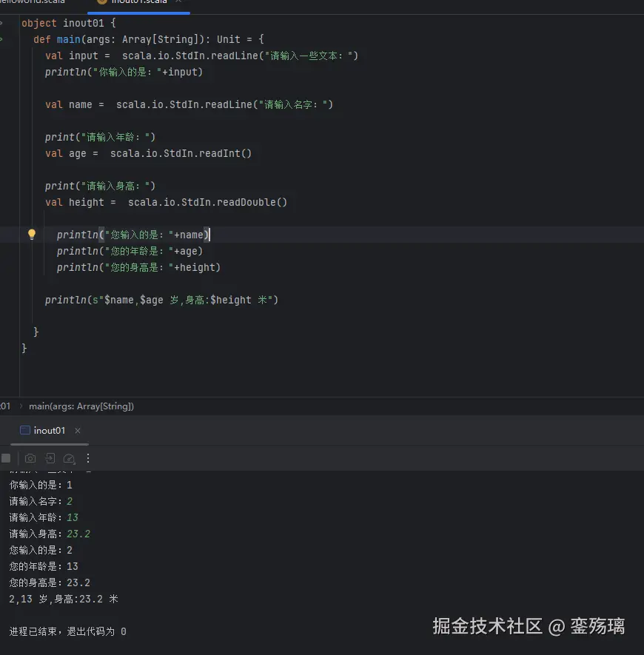
Task: Click console line '2,13 岁,身高:23.2 米'
Action: 64,599
